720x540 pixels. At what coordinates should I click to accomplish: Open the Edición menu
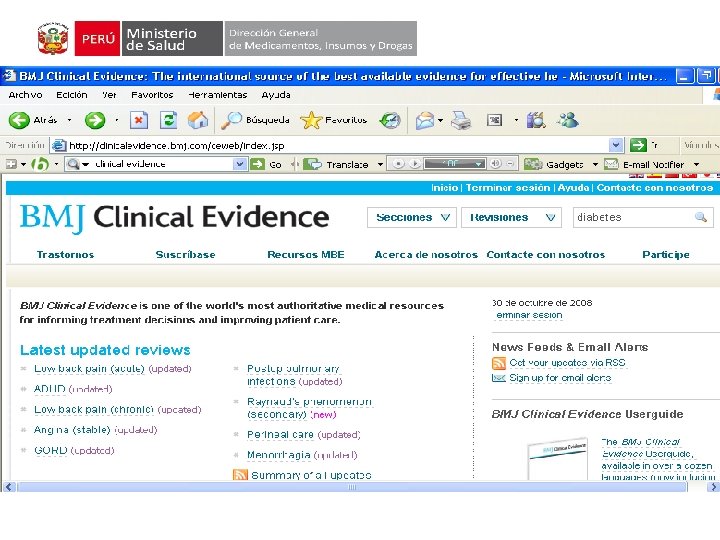(72, 95)
